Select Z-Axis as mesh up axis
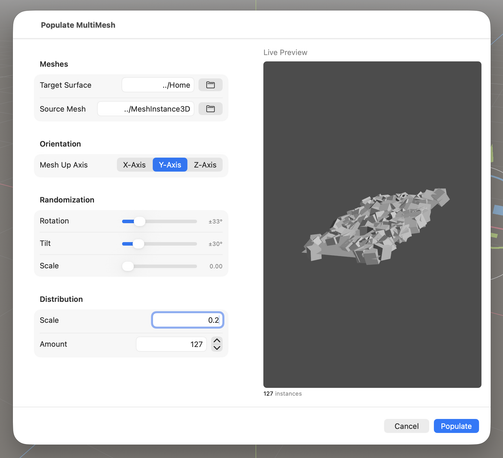The image size is (503, 458). pos(205,165)
